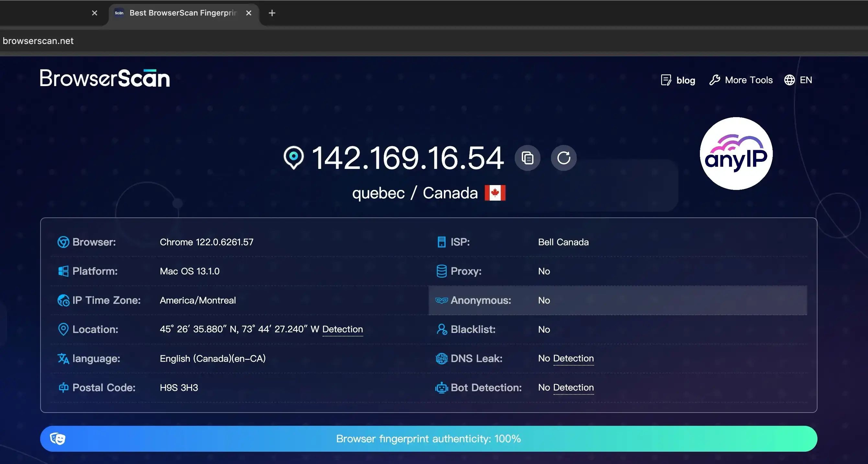Open the Bot Detection link
This screenshot has height=464, width=868.
point(573,388)
